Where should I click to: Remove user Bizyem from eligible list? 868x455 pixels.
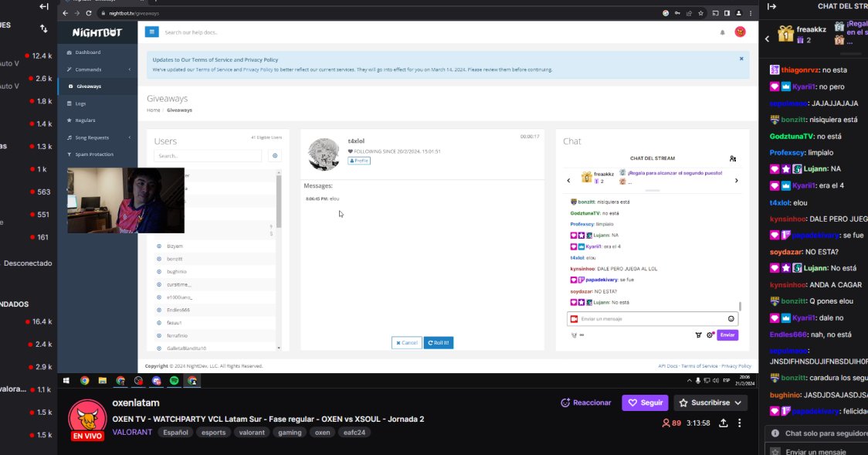159,246
